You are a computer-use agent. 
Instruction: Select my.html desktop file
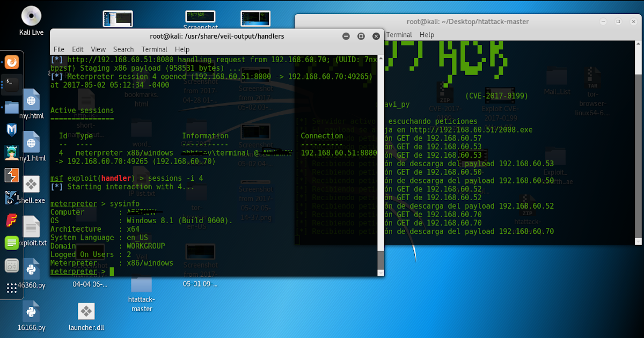point(32,104)
